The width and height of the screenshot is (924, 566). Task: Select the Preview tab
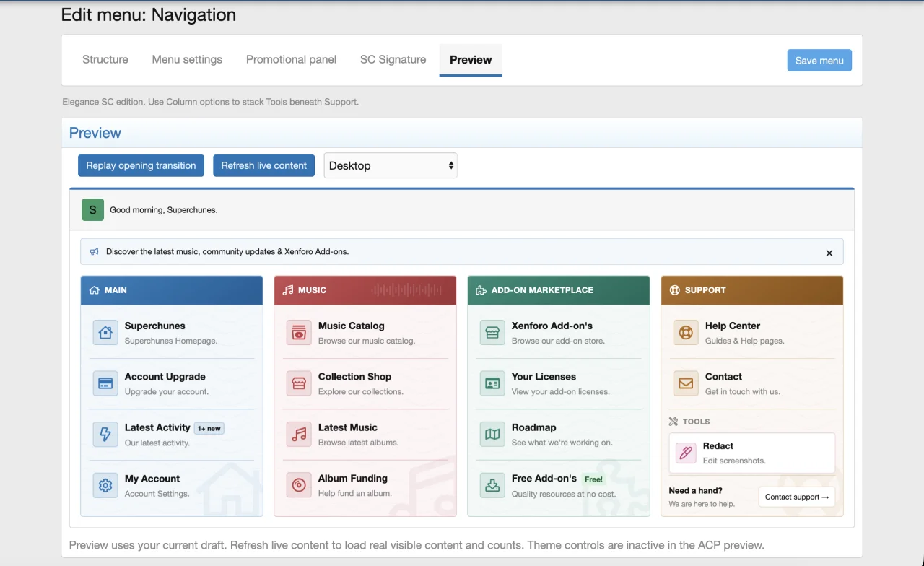coord(471,60)
